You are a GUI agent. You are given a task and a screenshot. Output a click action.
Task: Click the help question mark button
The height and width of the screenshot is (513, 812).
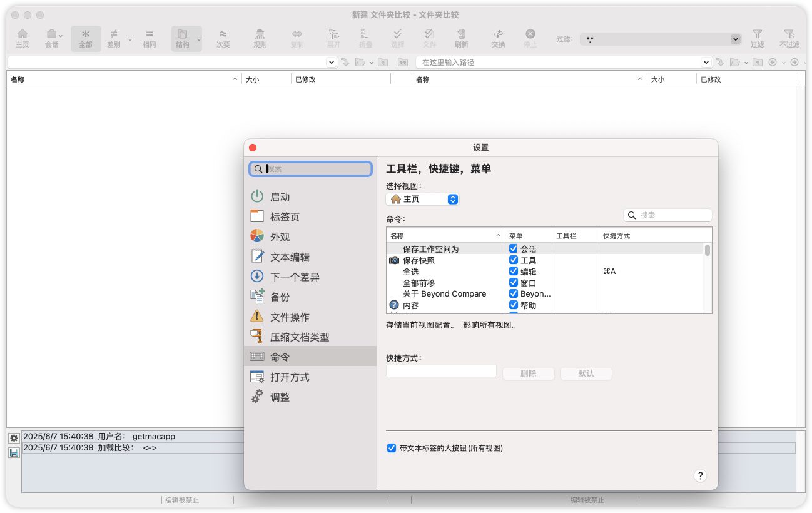[700, 475]
